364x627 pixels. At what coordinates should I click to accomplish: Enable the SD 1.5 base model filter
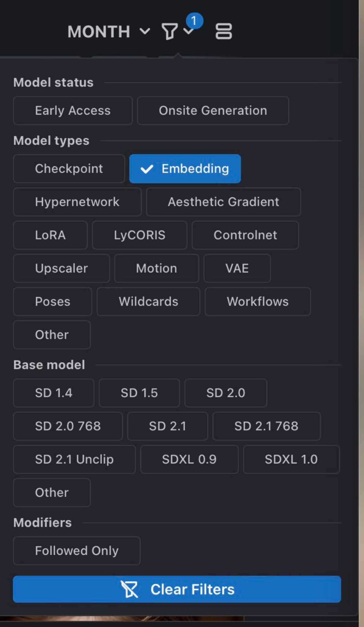[139, 393]
